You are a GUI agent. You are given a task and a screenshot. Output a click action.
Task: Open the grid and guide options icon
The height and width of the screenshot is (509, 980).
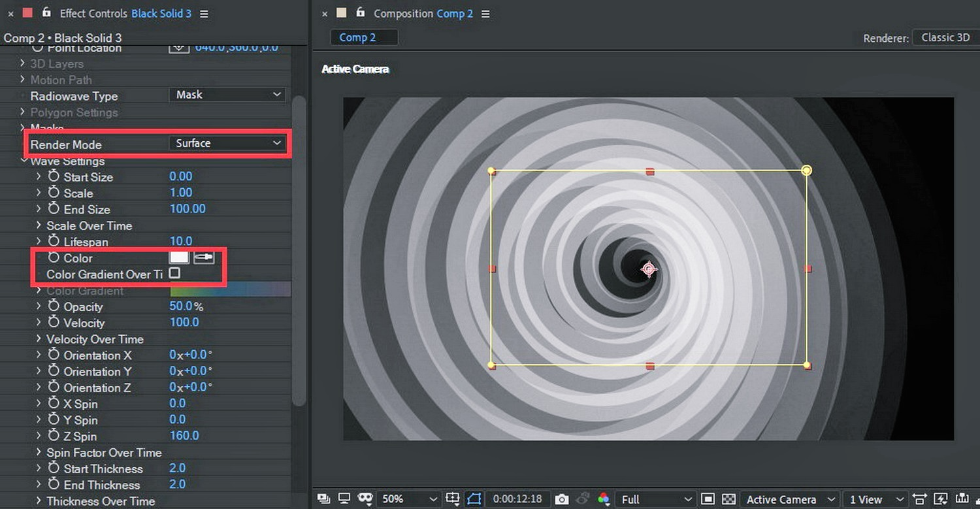point(452,499)
